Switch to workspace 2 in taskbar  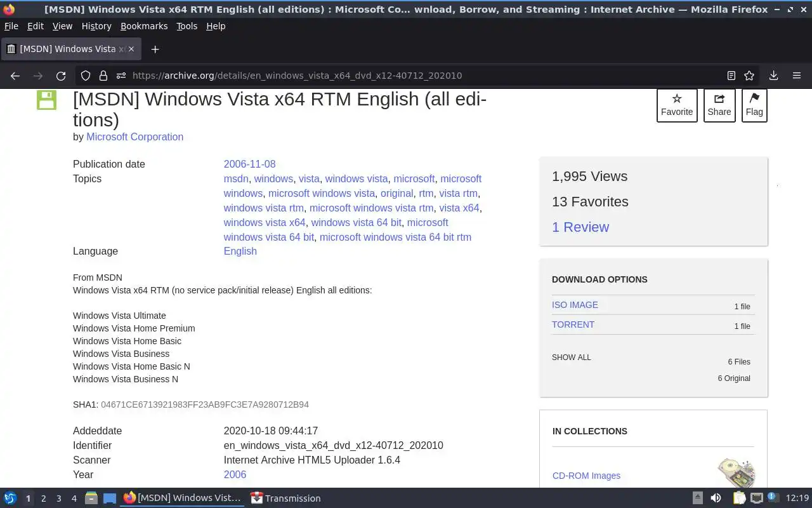[43, 498]
